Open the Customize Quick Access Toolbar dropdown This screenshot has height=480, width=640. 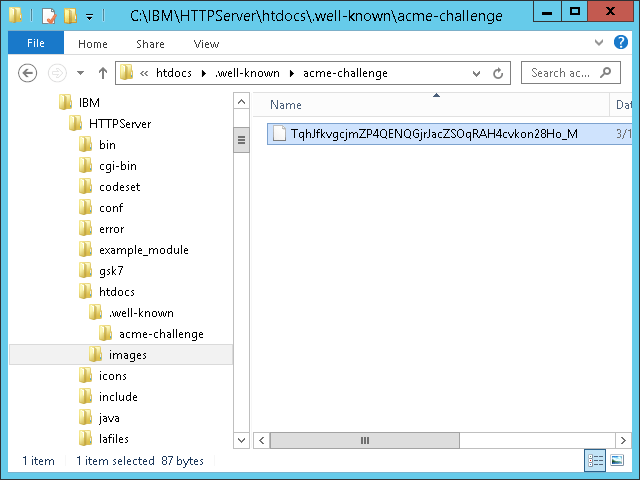89,16
